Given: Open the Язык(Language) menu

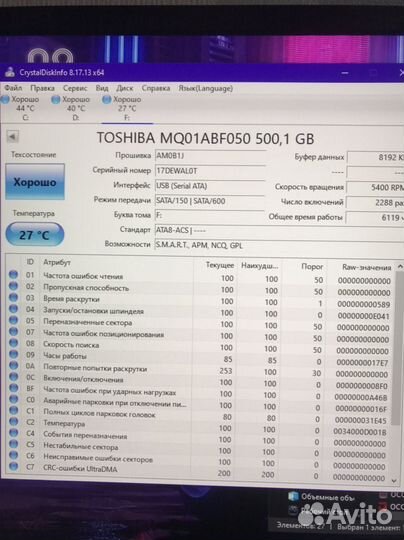Looking at the screenshot, I should (205, 88).
